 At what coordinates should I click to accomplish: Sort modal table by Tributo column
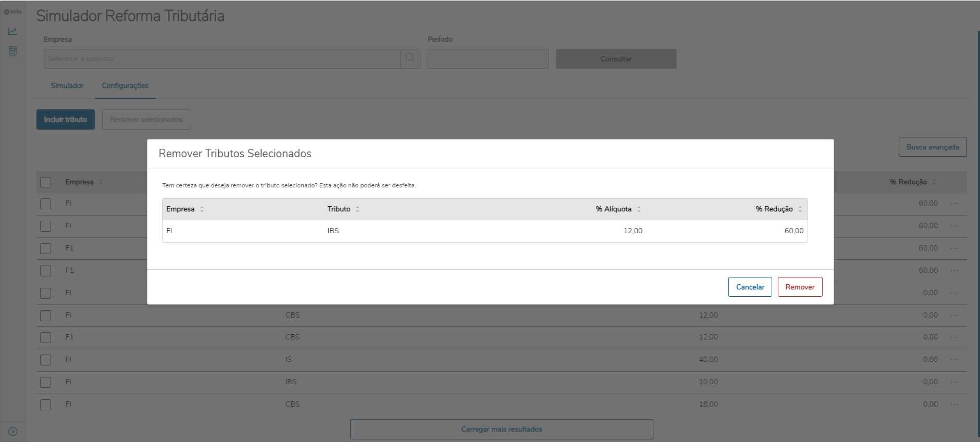[x=357, y=209]
